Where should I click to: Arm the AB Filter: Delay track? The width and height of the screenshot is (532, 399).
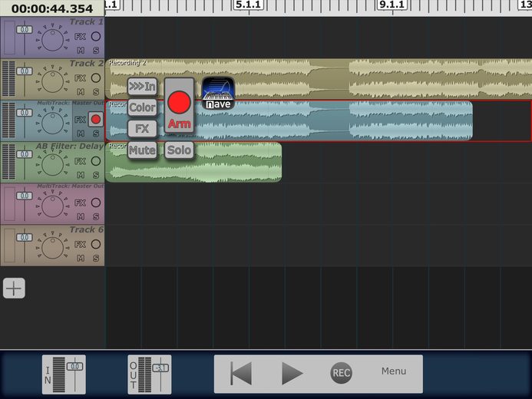[96, 161]
